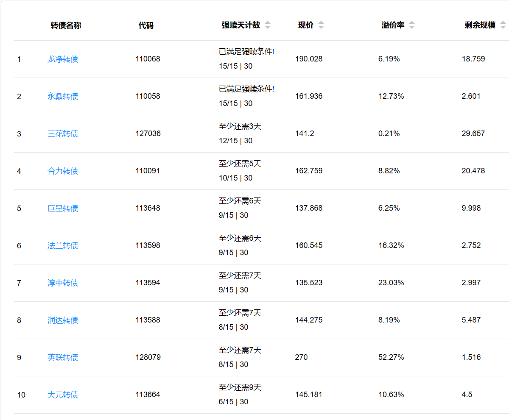Click the 三花转债 link
509x420 pixels.
point(63,134)
